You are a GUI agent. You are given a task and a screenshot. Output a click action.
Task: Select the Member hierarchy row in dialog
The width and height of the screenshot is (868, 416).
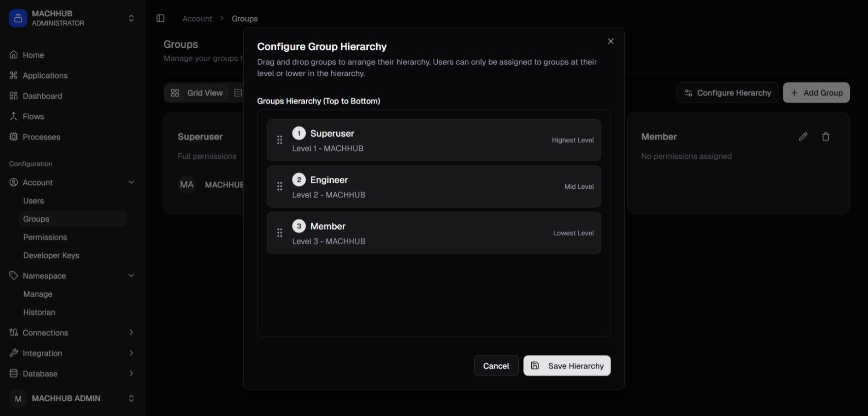(434, 233)
